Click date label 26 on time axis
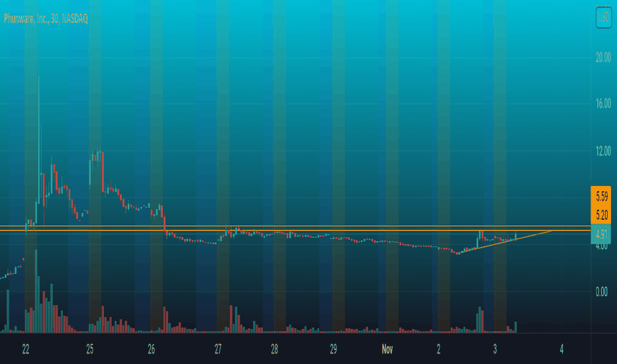Image resolution: width=617 pixels, height=364 pixels. point(151,349)
